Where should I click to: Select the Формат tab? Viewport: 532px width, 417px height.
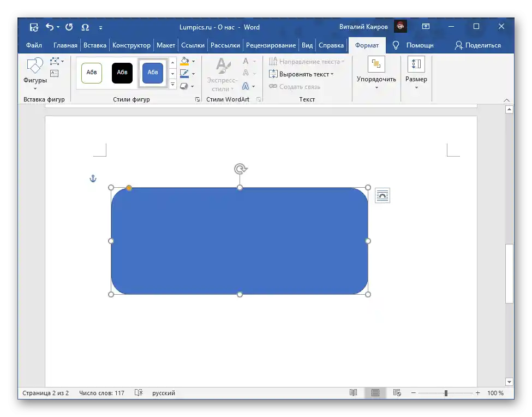tap(367, 45)
